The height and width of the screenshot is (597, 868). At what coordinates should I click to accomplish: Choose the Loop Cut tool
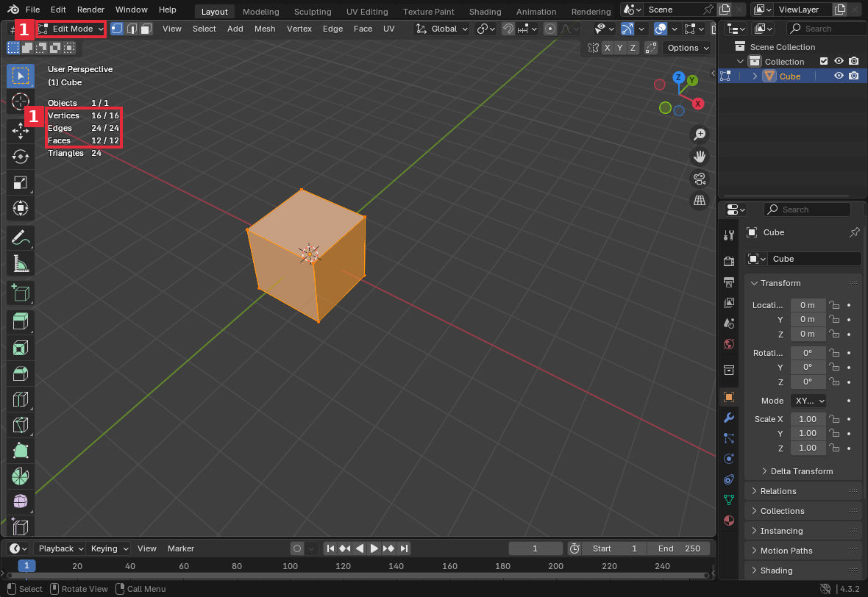pyautogui.click(x=21, y=399)
